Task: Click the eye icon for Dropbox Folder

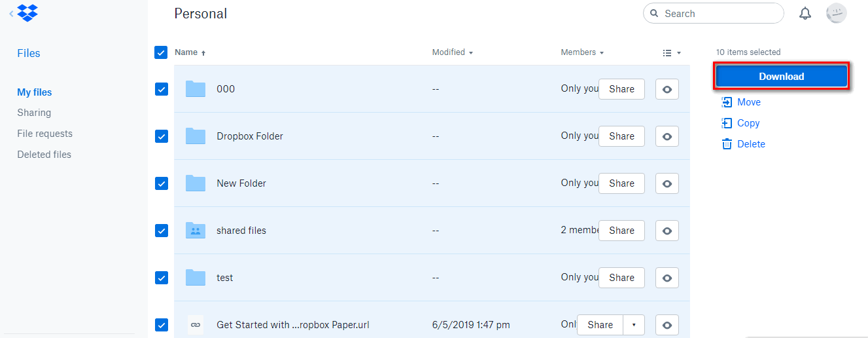Action: tap(667, 136)
